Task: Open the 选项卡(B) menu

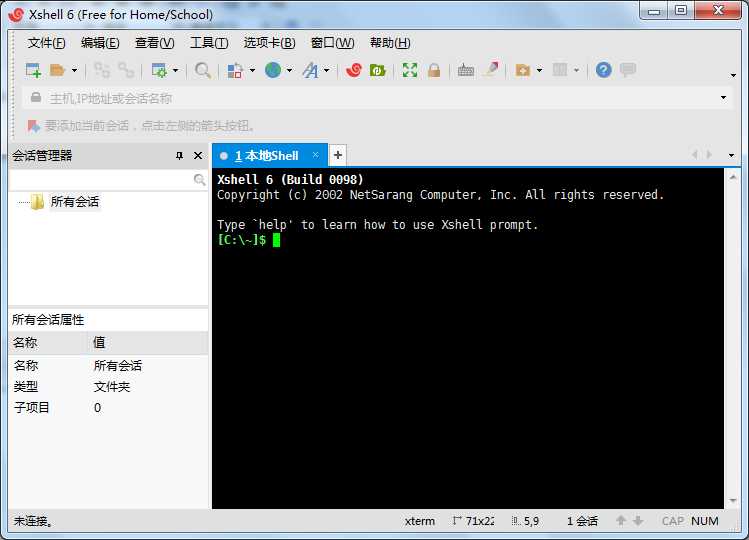Action: [x=269, y=43]
